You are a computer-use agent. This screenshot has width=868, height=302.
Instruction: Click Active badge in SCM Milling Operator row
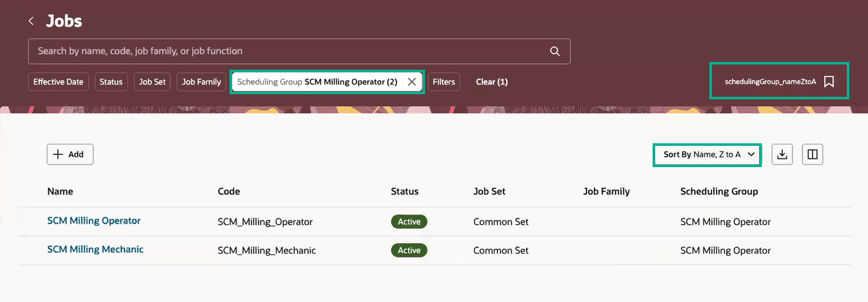click(x=409, y=221)
